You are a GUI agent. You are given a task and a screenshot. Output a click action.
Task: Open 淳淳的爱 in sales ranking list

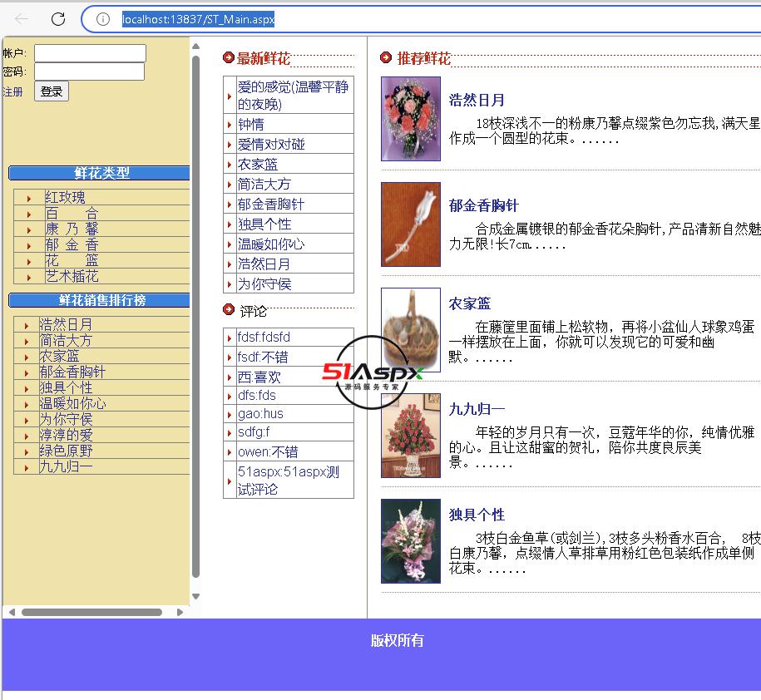point(66,435)
